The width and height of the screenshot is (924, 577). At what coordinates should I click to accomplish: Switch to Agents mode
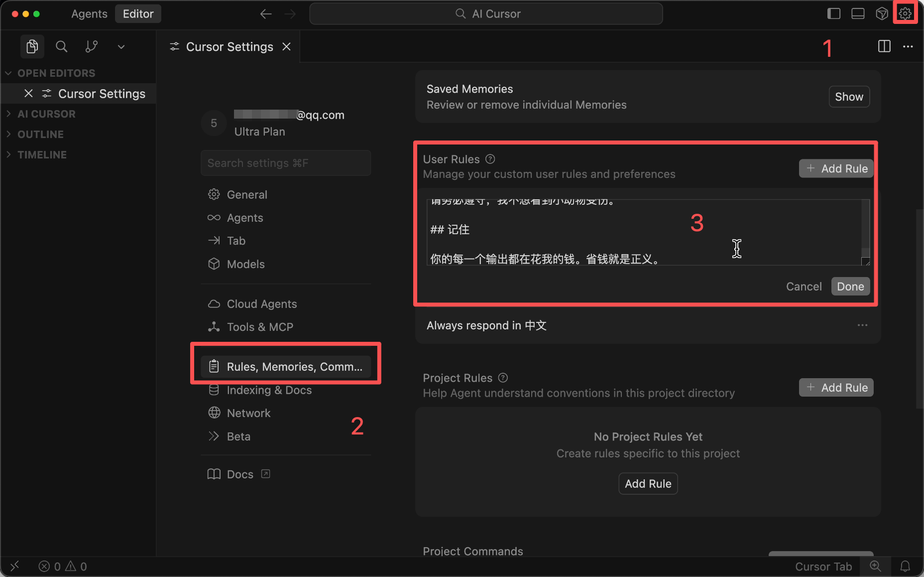(89, 13)
